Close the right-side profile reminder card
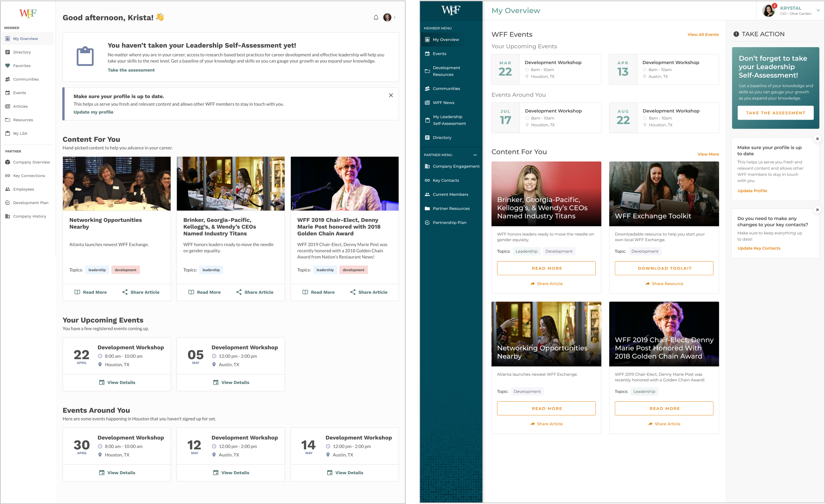 (817, 139)
